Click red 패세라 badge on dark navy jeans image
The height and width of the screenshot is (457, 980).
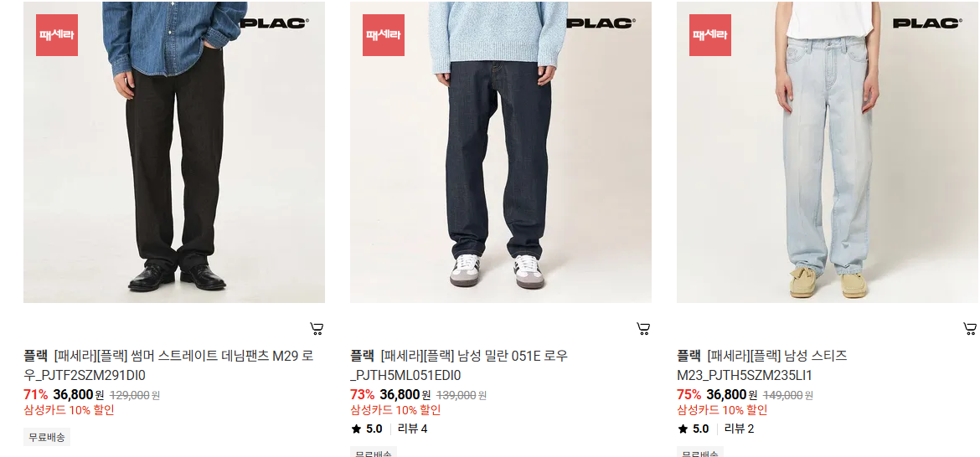tap(384, 35)
